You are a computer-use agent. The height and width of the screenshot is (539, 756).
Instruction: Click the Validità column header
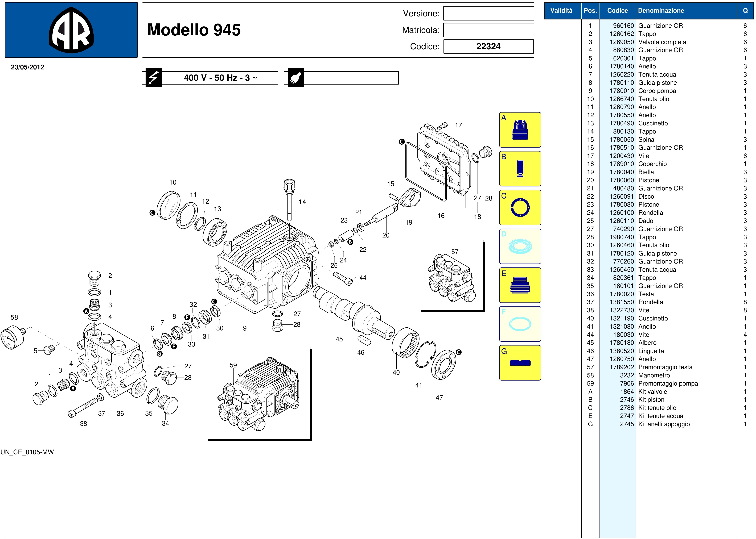[561, 11]
